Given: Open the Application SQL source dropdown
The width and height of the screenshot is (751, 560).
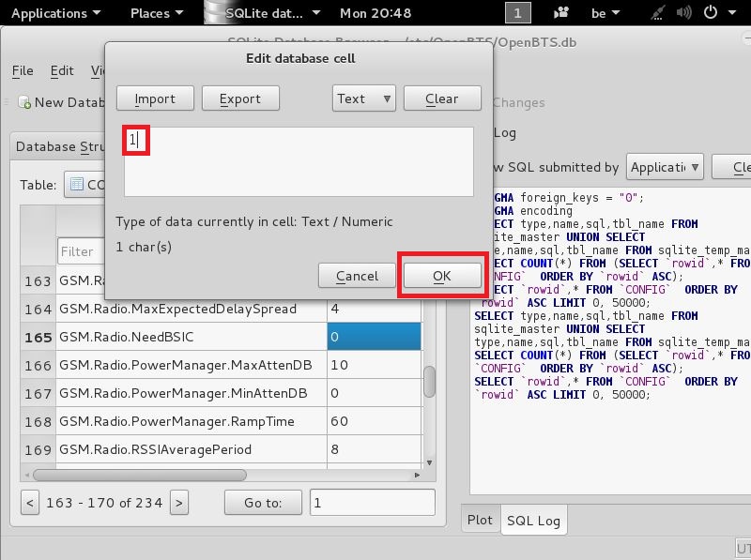Looking at the screenshot, I should 665,167.
